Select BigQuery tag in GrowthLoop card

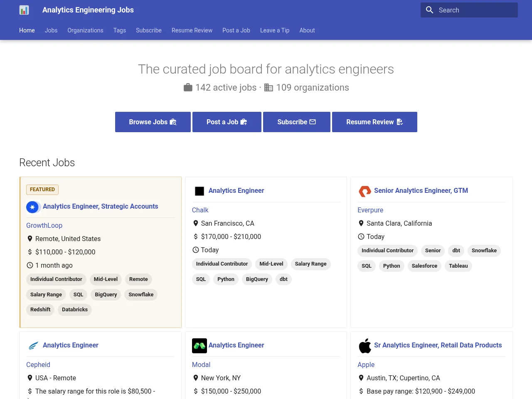coord(106,295)
